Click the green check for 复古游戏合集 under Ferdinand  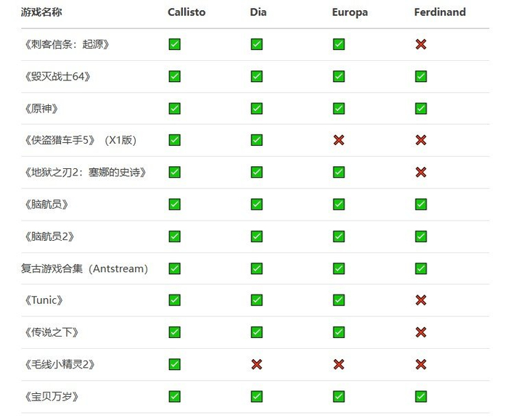(x=421, y=268)
